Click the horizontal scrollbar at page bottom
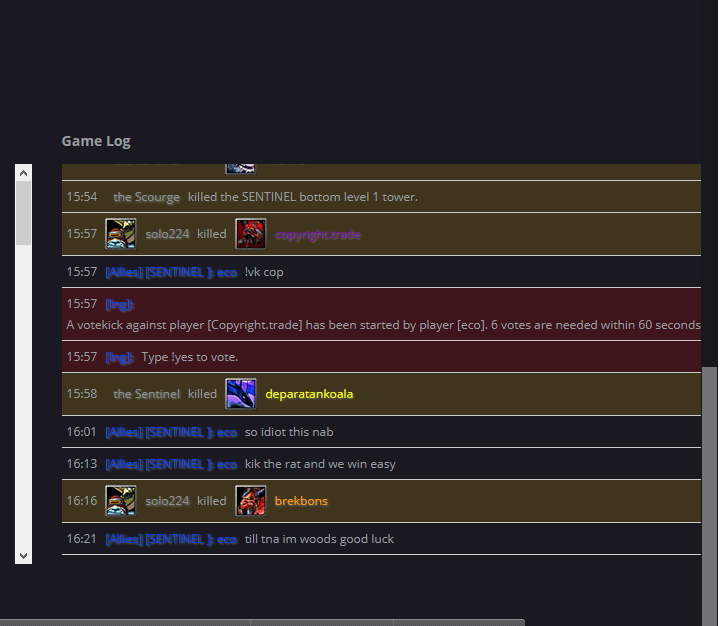This screenshot has width=724, height=626. coord(262,622)
